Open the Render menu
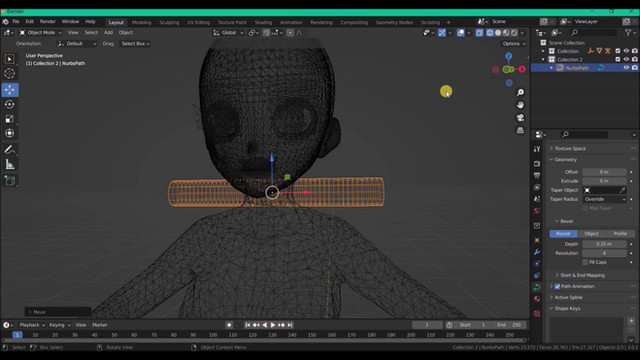The width and height of the screenshot is (640, 360). pyautogui.click(x=48, y=22)
